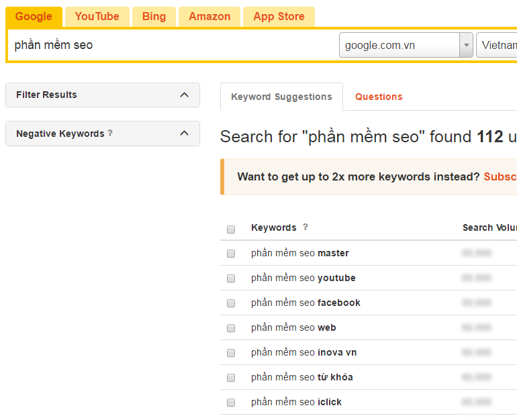
Task: Click the phần mềm seo search input field
Action: 171,46
